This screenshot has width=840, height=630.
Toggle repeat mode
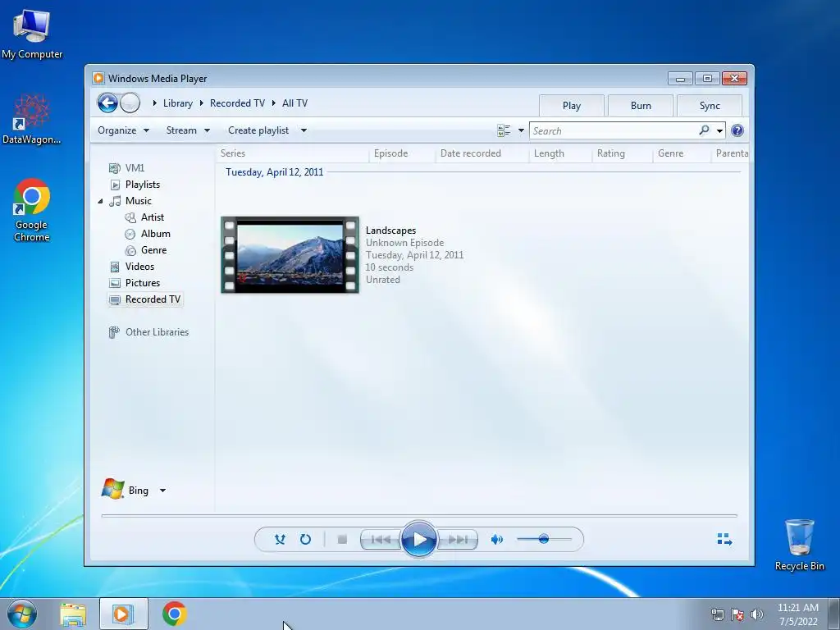coord(305,539)
